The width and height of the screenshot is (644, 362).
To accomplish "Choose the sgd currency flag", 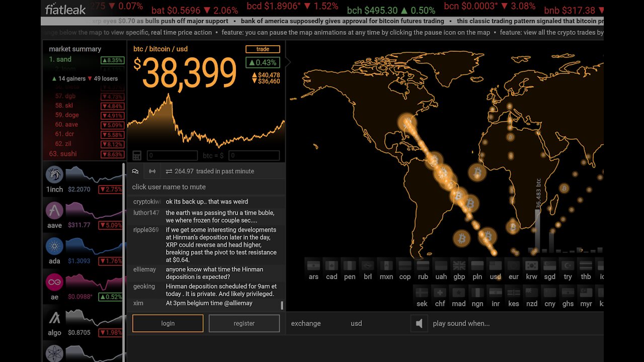I will click(x=549, y=265).
